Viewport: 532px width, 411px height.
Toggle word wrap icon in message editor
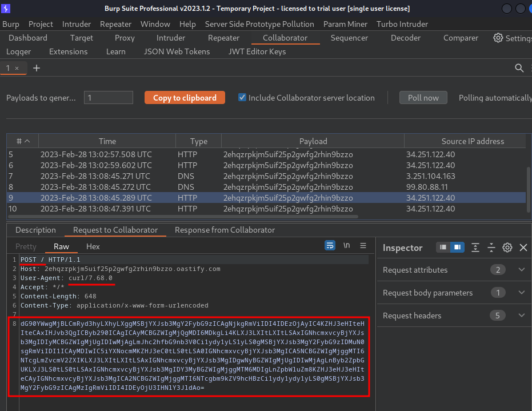tap(330, 245)
